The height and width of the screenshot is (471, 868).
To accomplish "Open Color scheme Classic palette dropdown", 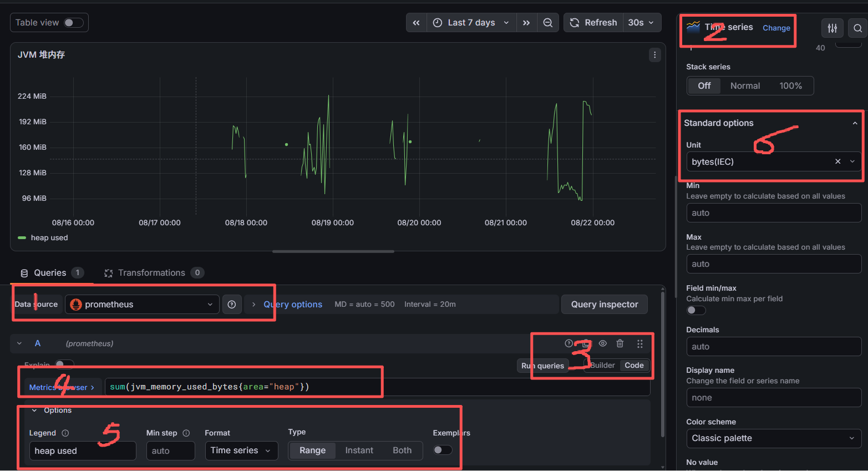I will 773,438.
